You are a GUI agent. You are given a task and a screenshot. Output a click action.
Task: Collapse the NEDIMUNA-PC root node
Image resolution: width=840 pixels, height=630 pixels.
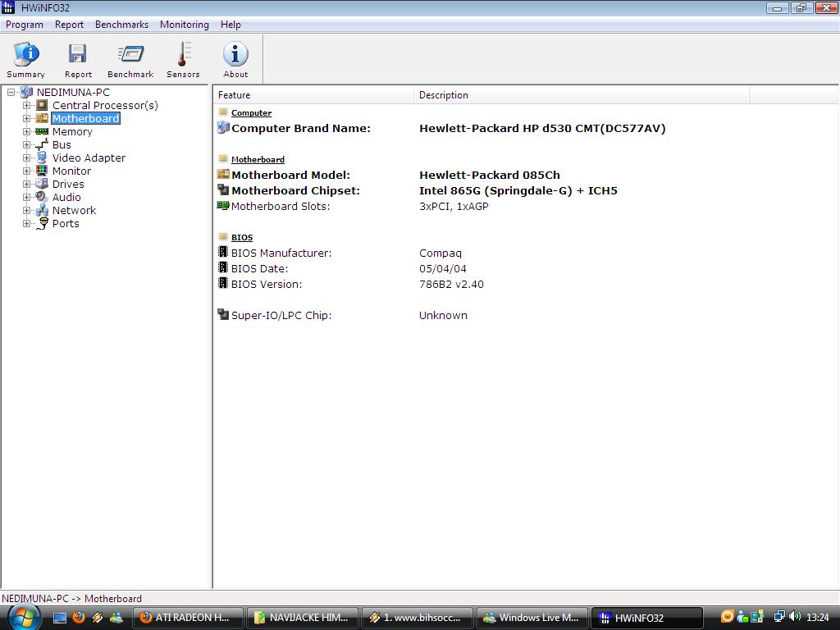coord(11,92)
